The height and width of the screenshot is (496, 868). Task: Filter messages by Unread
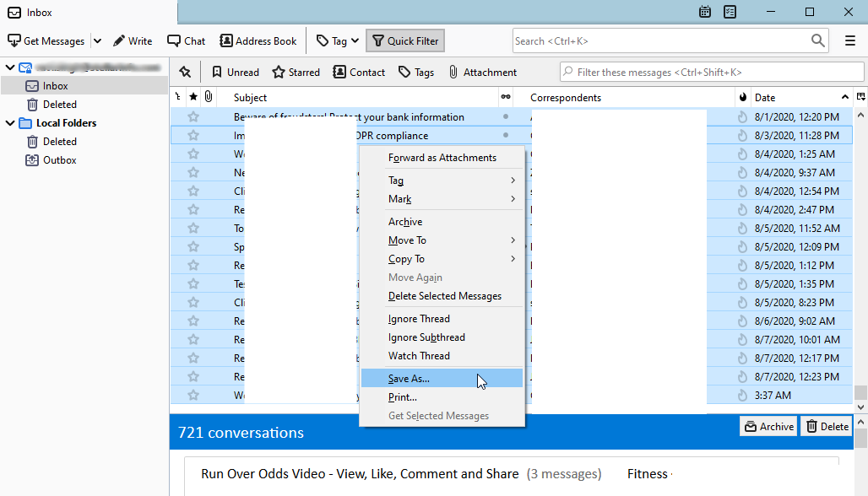(x=234, y=72)
